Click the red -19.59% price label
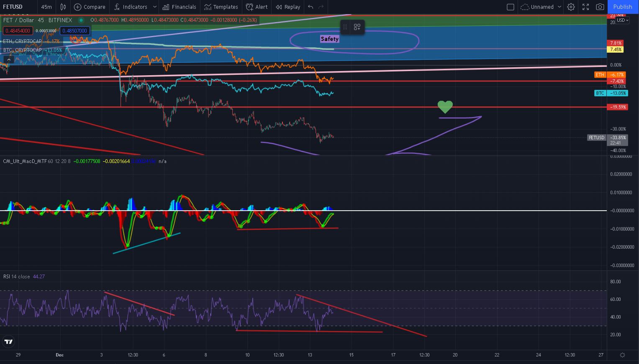Image resolution: width=639 pixels, height=364 pixels. (x=618, y=107)
